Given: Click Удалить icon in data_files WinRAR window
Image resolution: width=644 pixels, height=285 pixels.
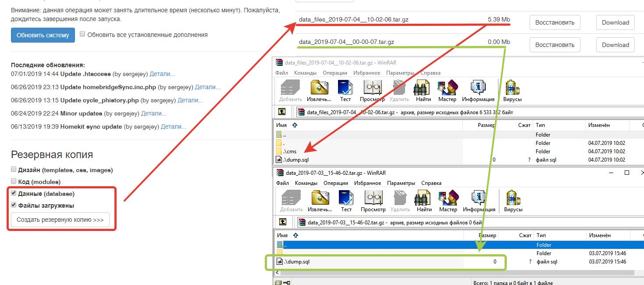Looking at the screenshot, I should (x=399, y=91).
